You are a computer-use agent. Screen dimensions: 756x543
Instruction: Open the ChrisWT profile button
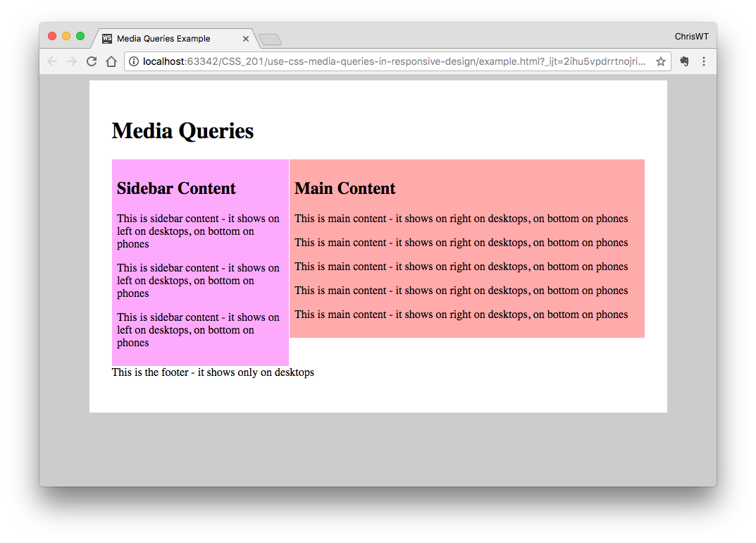[691, 37]
